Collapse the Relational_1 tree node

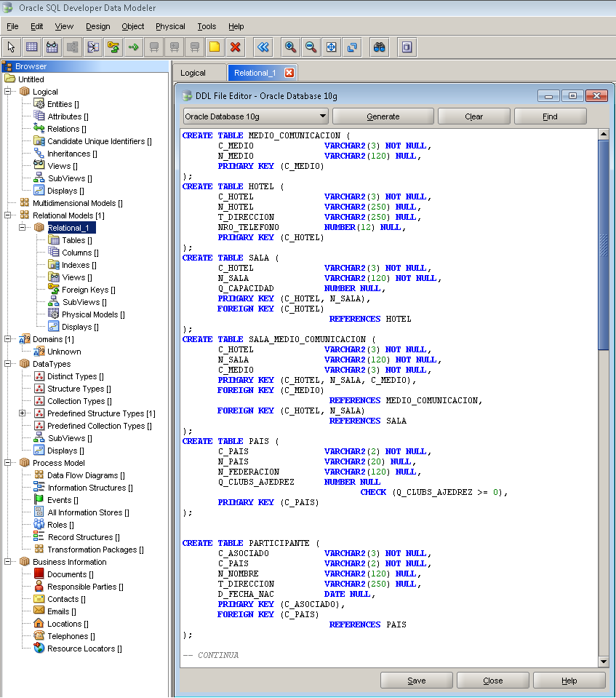point(21,227)
